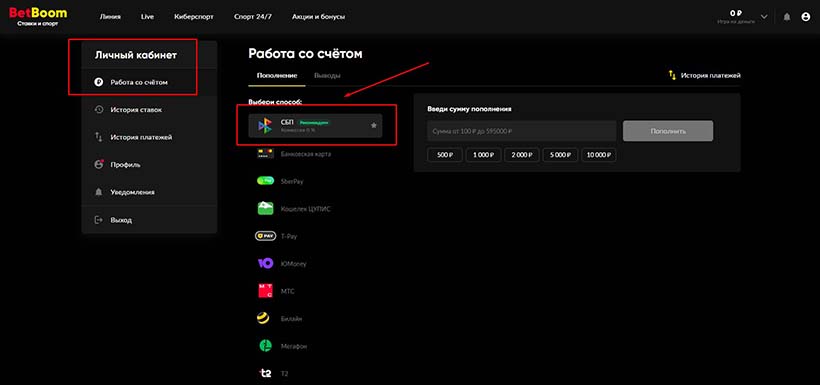The width and height of the screenshot is (820, 385).
Task: Click the arrows icon beside sidebar История платежей
Action: click(x=98, y=137)
